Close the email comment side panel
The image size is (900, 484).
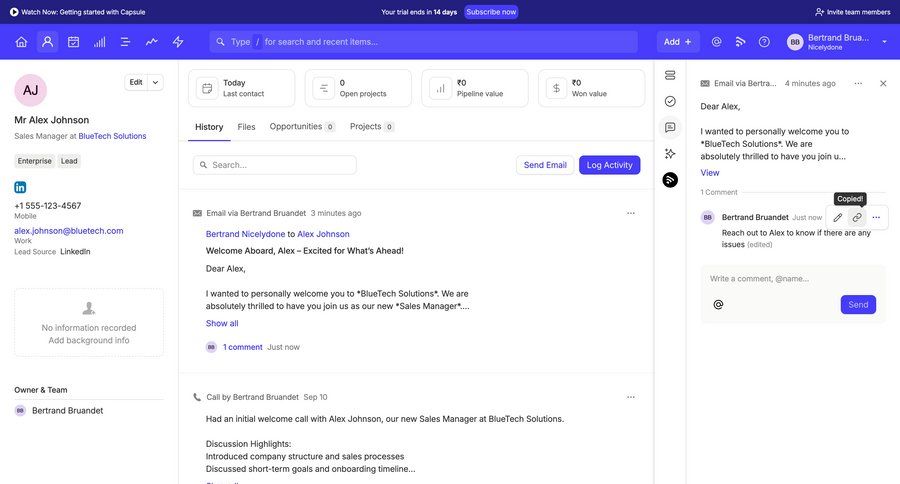[883, 83]
